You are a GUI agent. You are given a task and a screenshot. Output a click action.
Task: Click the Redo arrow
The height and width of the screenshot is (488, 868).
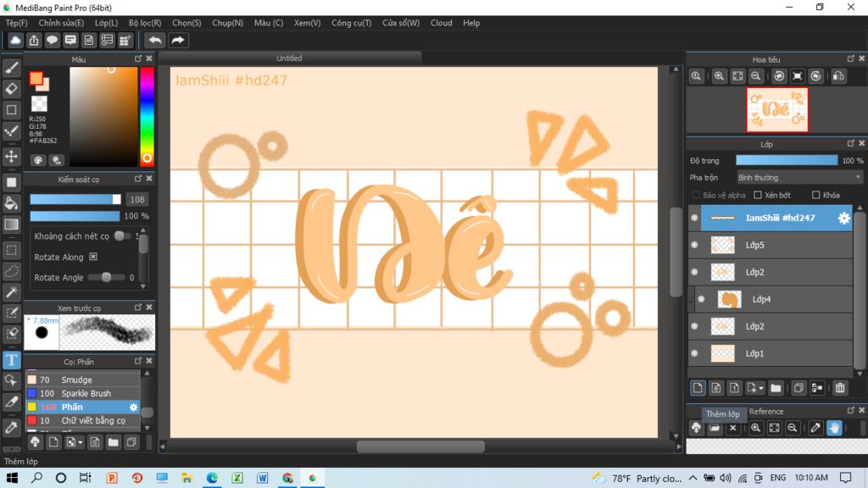tap(178, 40)
